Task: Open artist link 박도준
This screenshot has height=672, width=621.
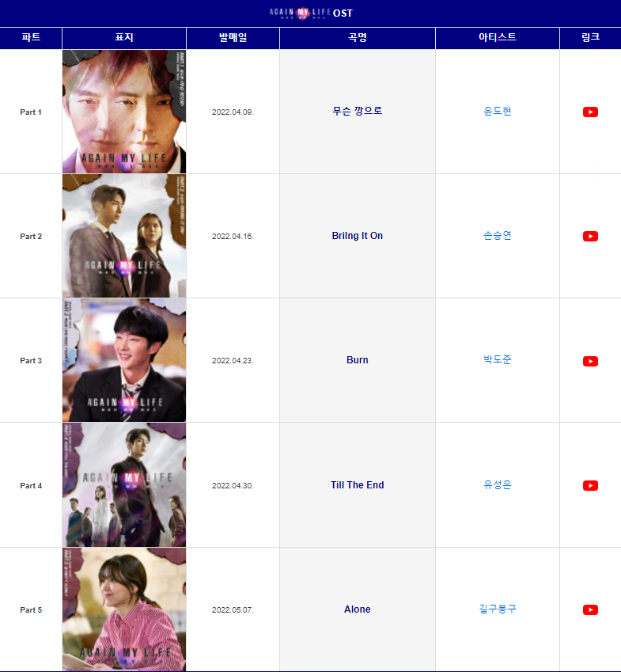Action: [498, 359]
